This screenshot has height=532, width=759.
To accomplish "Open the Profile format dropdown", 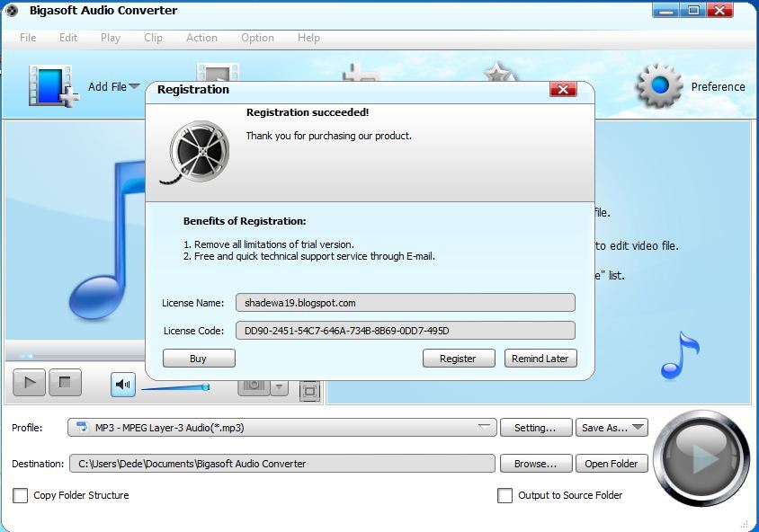I will click(x=282, y=428).
